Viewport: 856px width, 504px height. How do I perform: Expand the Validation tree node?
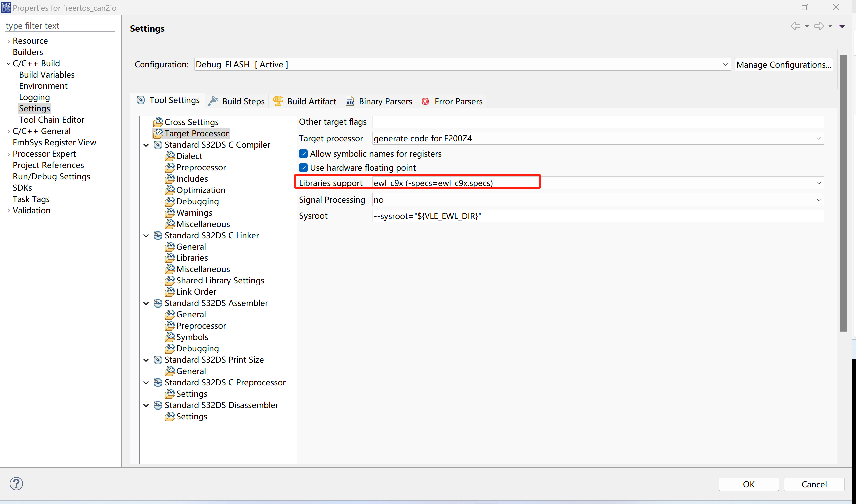click(x=9, y=211)
